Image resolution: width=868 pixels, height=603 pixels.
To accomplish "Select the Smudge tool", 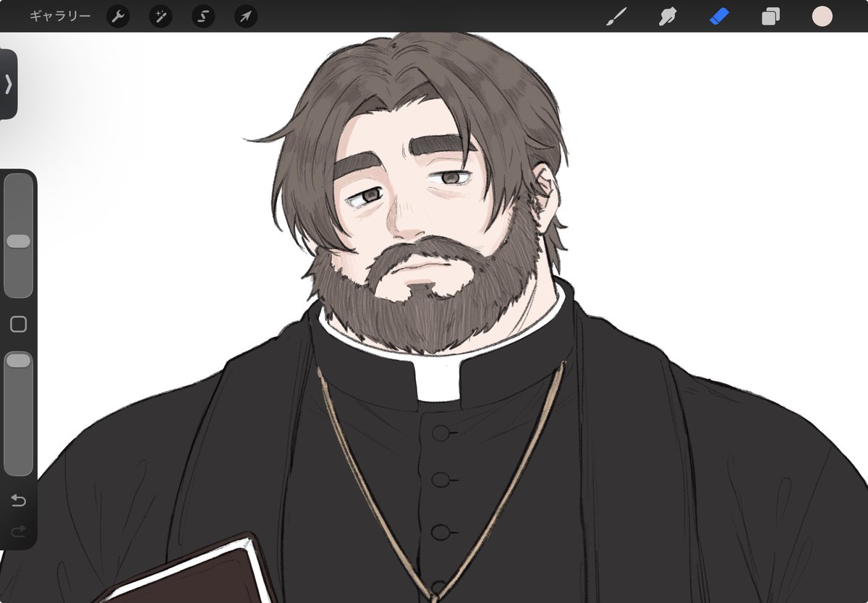I will 668,16.
